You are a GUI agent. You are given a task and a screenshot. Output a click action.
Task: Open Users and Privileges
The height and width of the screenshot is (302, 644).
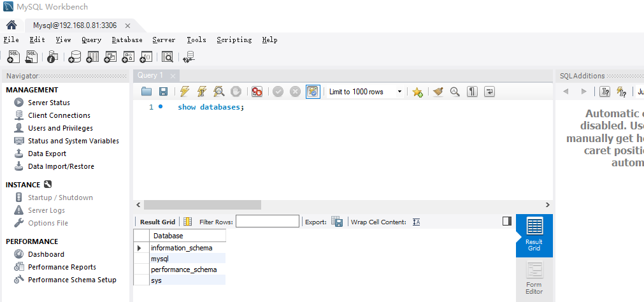(x=61, y=128)
